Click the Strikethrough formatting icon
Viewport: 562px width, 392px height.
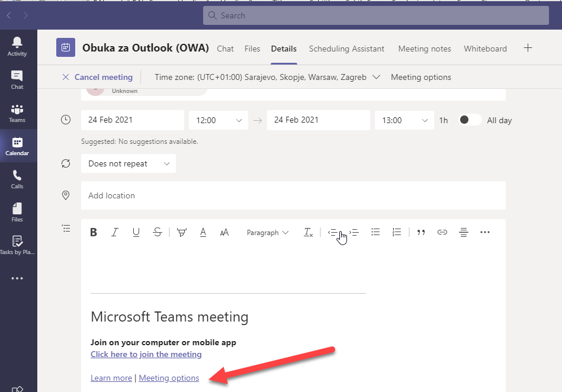pyautogui.click(x=157, y=233)
